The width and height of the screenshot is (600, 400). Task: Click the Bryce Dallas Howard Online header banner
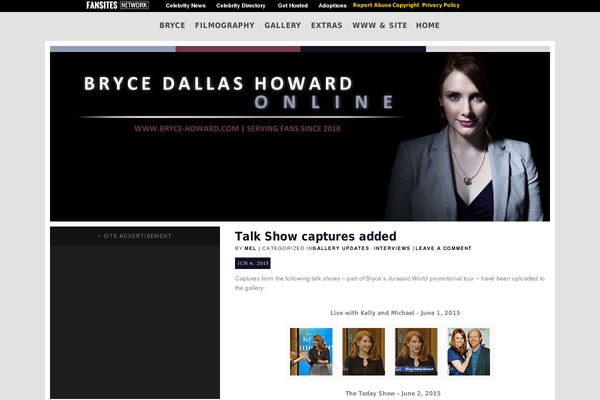300,136
